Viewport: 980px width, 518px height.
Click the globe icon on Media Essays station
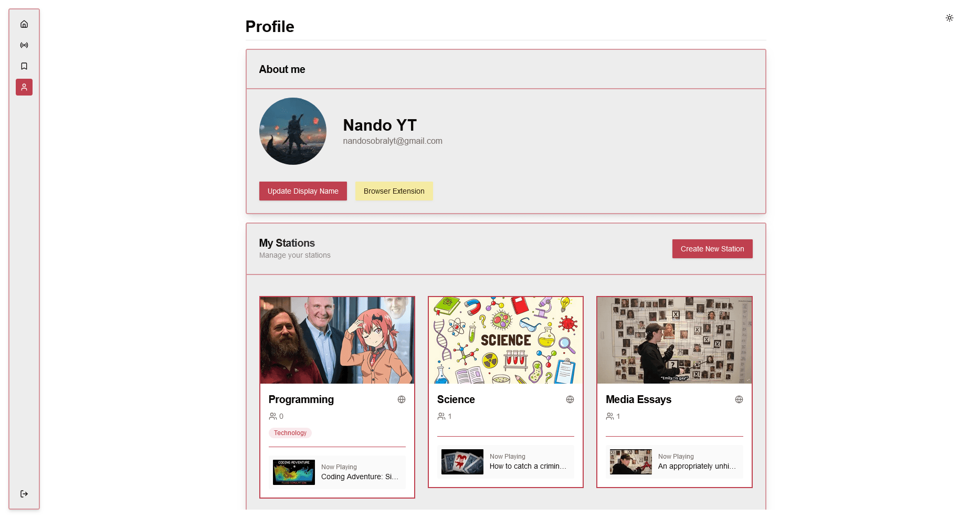pos(739,399)
